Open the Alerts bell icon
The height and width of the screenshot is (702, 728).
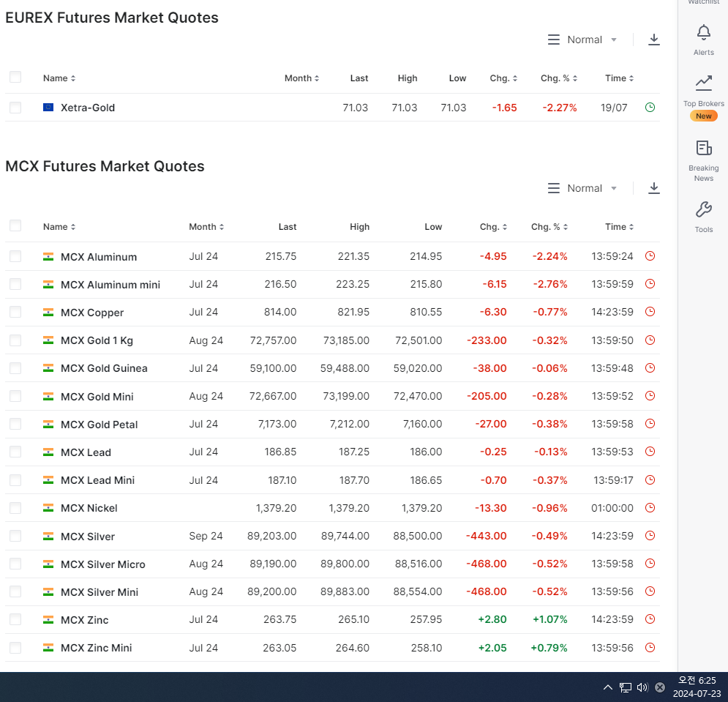coord(703,32)
